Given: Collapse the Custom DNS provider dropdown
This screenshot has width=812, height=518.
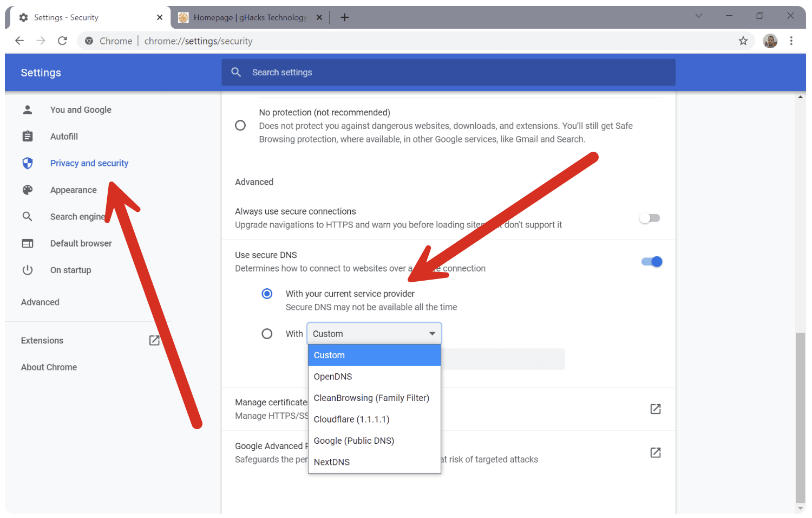Looking at the screenshot, I should 374,334.
